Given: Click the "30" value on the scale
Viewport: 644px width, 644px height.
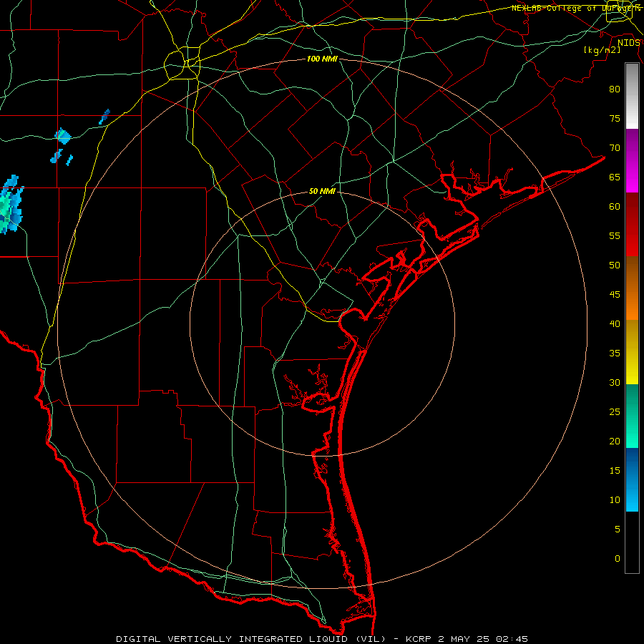Looking at the screenshot, I should [615, 383].
